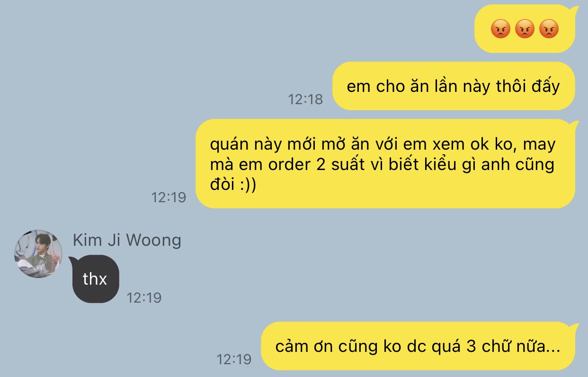The width and height of the screenshot is (588, 377).
Task: Tap the 12:18 timestamp
Action: 305,99
